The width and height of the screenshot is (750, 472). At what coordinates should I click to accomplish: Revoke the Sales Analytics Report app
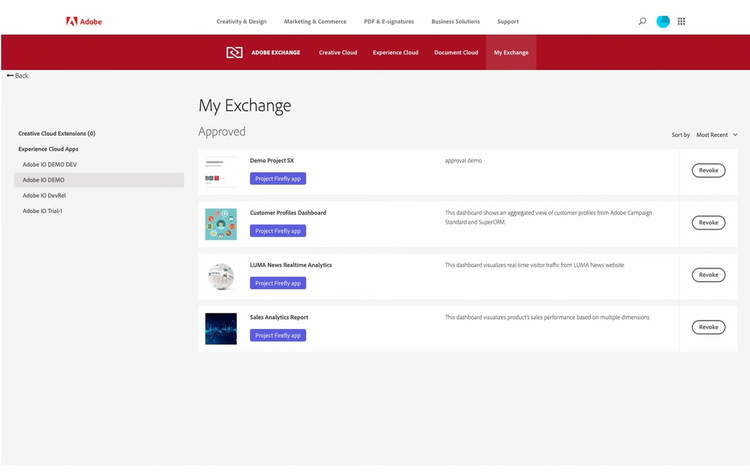[x=708, y=327]
